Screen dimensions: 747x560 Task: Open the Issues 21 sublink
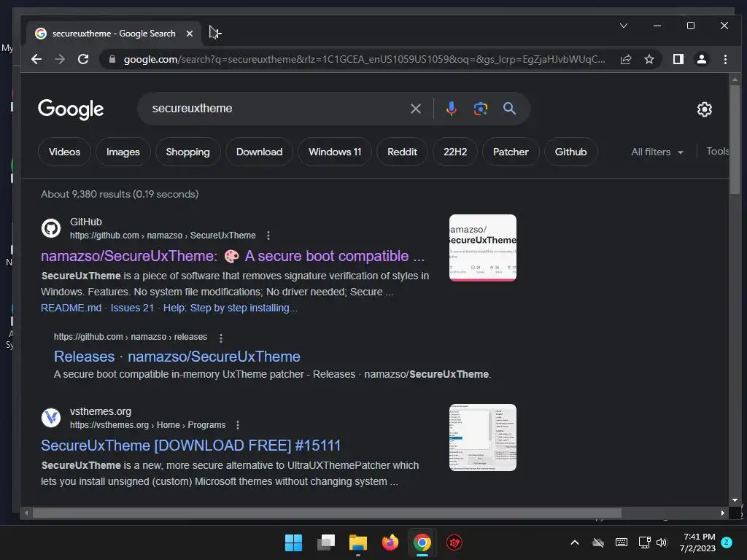click(x=133, y=308)
